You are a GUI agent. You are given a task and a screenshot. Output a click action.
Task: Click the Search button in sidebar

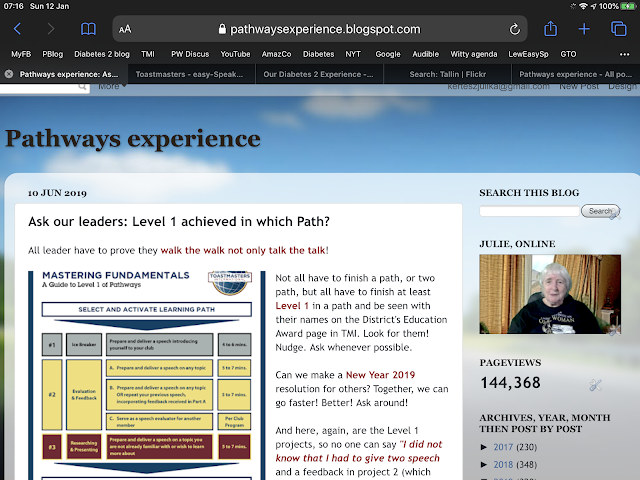[600, 211]
